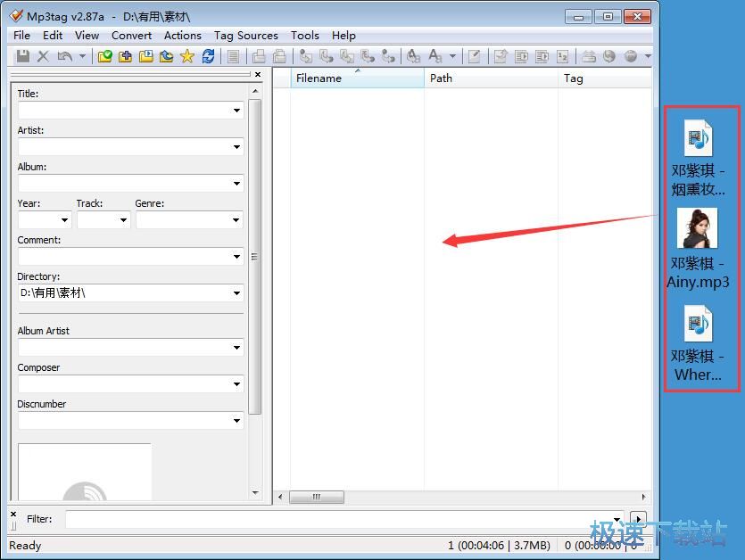Click the Refresh view icon
The width and height of the screenshot is (745, 560).
208,56
